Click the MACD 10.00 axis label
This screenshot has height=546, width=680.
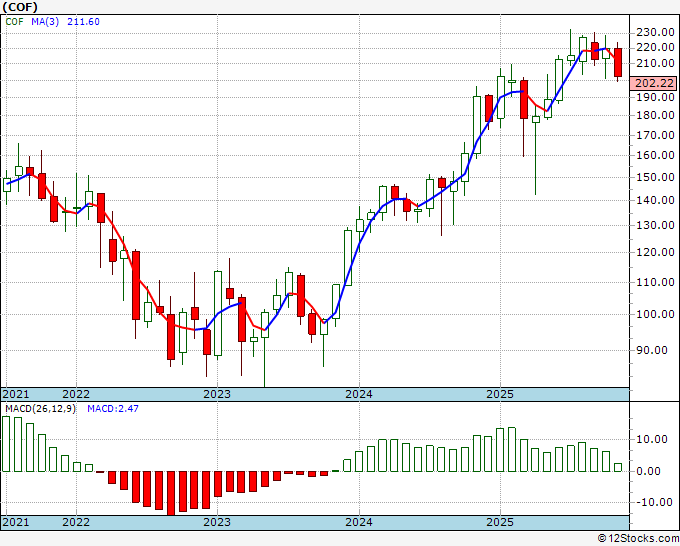point(652,439)
